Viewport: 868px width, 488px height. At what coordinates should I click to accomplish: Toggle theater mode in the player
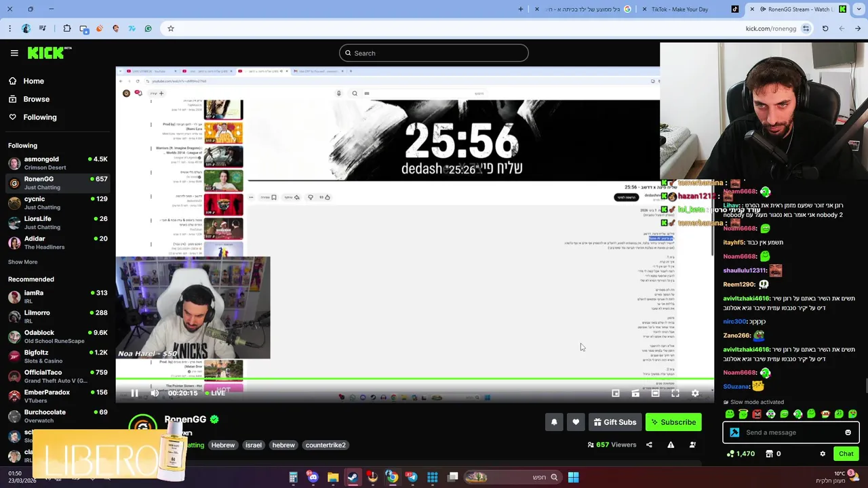coord(655,393)
